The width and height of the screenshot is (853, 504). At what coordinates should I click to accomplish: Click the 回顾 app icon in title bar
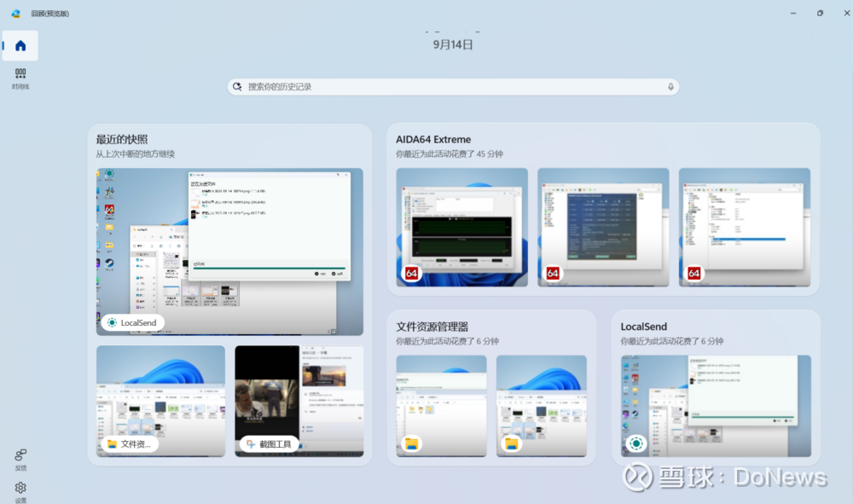[15, 13]
